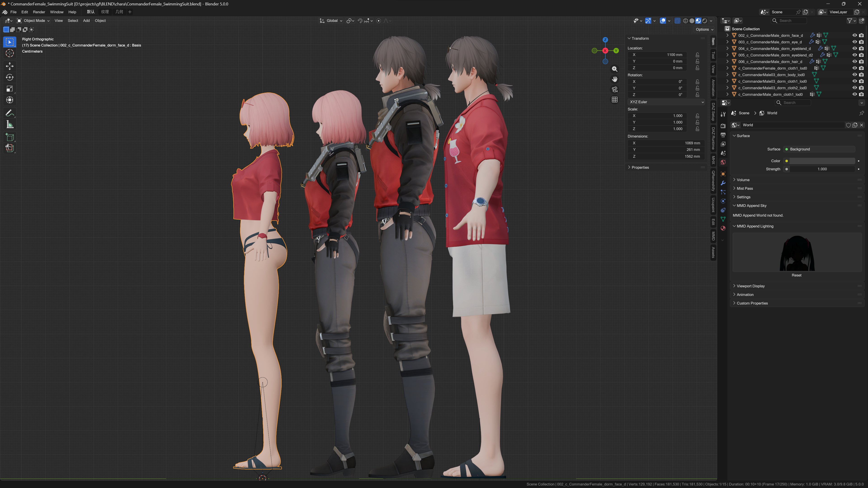This screenshot has width=868, height=488.
Task: Toggle visibility of c_CommanderMale03_dorm_body_lod0
Action: 854,75
